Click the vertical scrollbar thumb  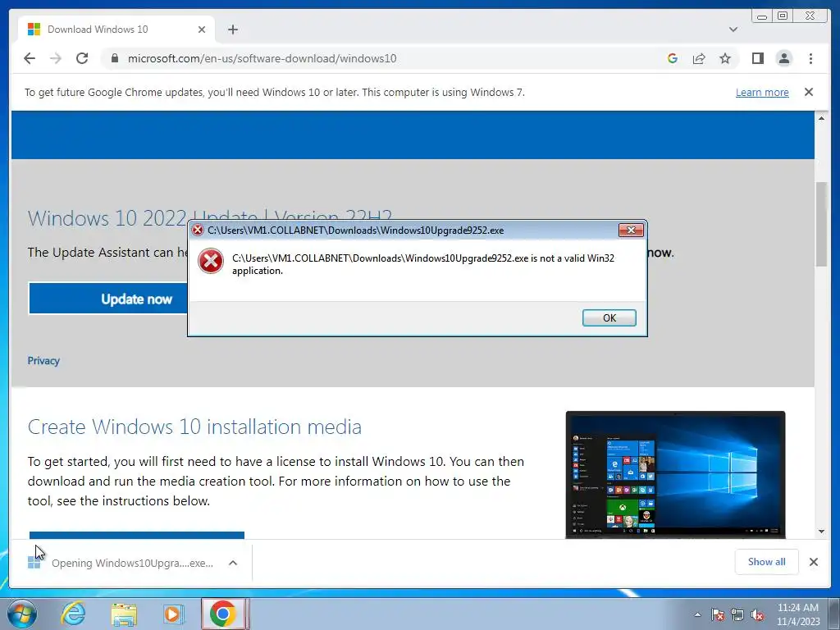click(821, 224)
